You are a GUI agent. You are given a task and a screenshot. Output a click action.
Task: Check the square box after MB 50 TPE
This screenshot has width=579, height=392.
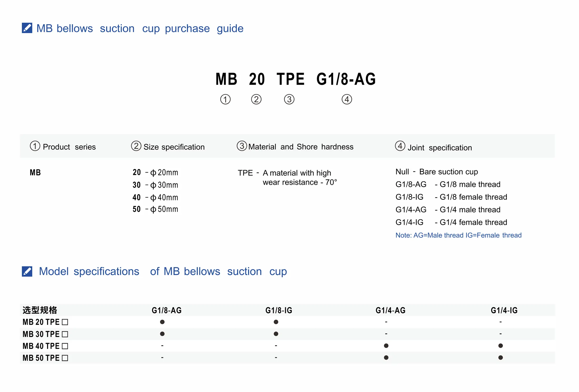[x=65, y=358]
